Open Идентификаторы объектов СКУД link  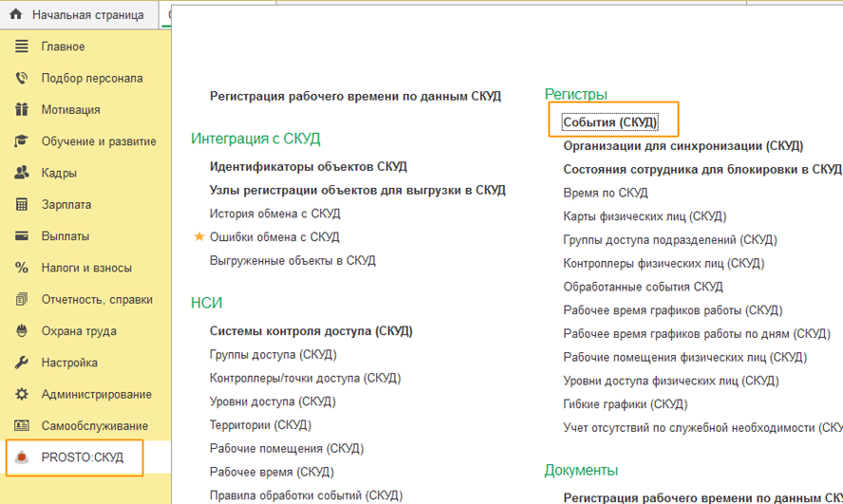pos(308,166)
